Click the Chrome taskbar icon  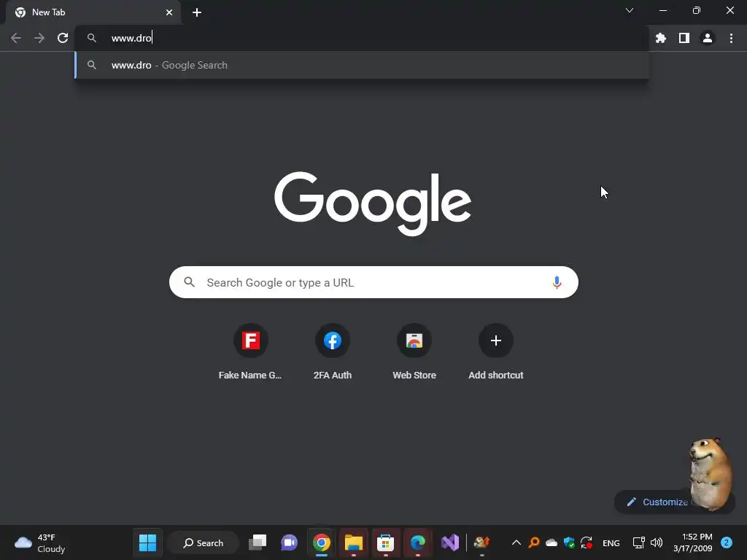[322, 542]
